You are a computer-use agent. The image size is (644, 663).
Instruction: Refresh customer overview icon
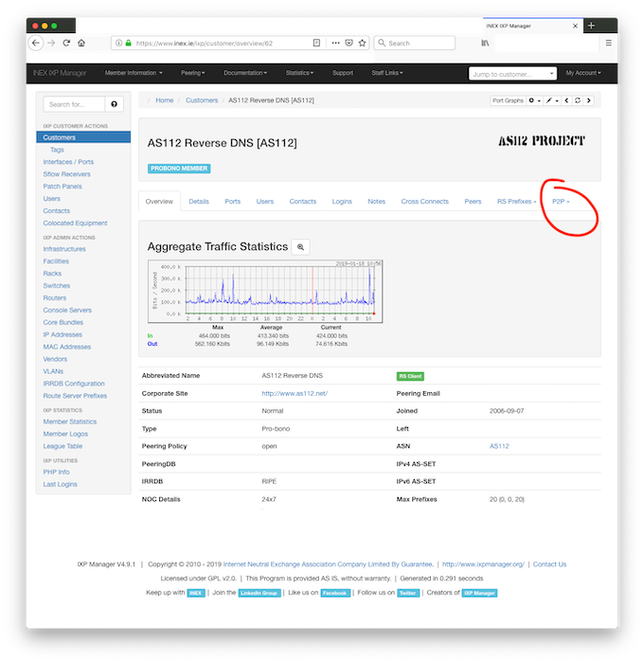point(578,100)
